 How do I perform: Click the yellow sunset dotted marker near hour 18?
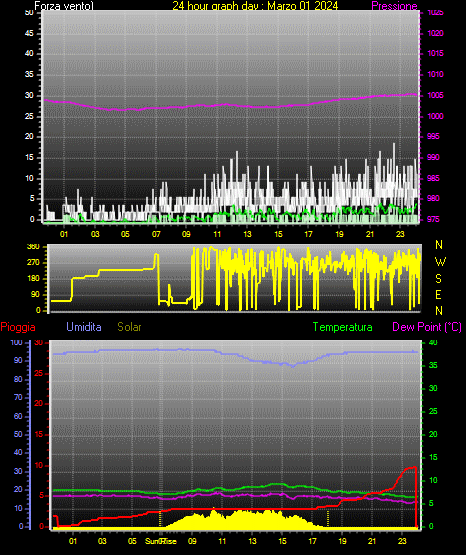pyautogui.click(x=328, y=518)
